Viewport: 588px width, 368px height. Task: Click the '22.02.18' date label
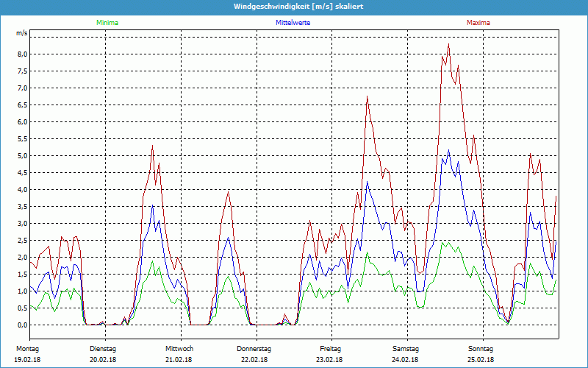(254, 359)
